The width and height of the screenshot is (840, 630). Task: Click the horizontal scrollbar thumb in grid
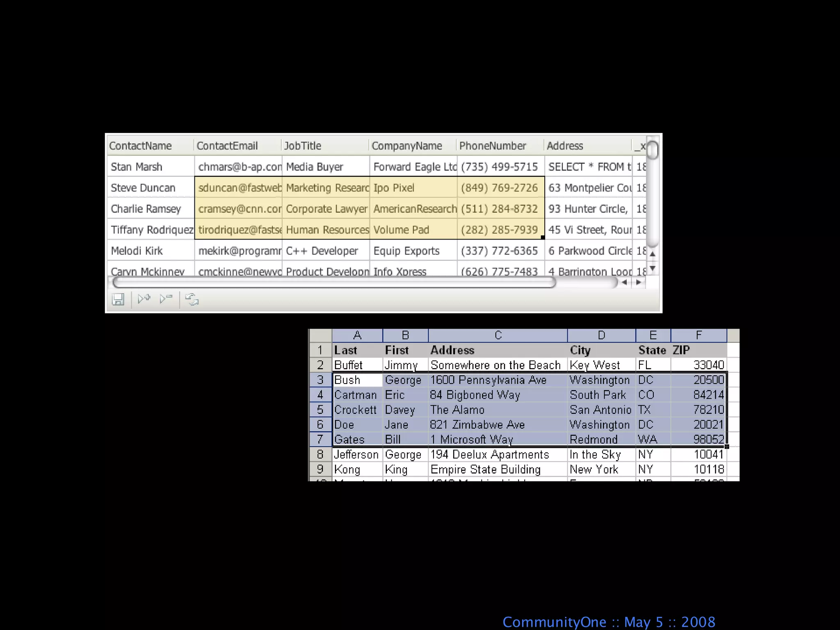coord(334,282)
